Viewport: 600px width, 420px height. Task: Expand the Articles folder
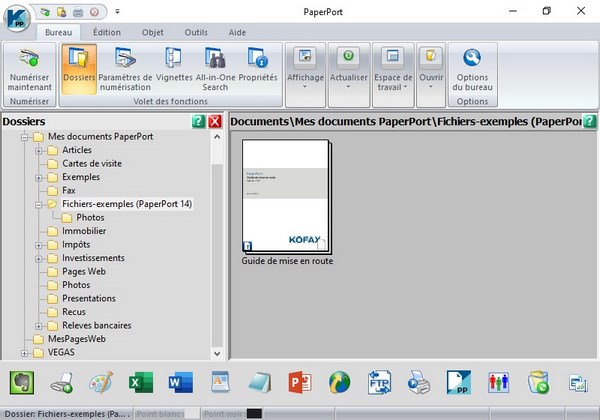click(x=39, y=151)
